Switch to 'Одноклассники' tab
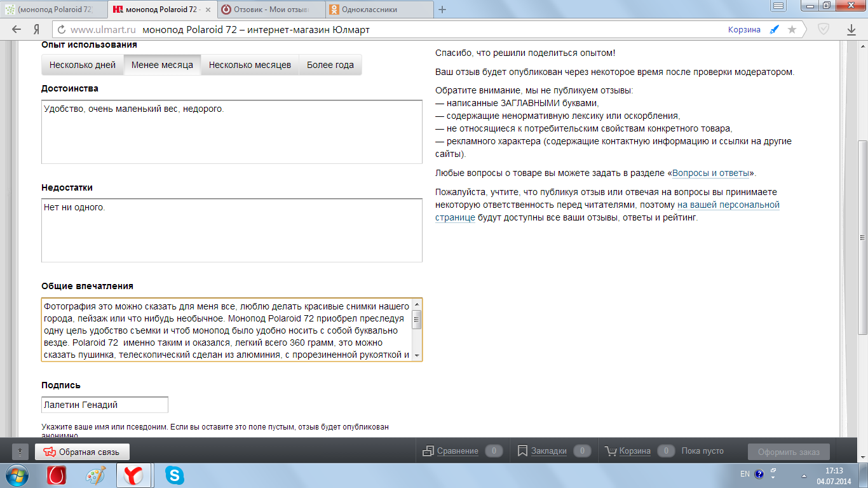 pyautogui.click(x=379, y=10)
